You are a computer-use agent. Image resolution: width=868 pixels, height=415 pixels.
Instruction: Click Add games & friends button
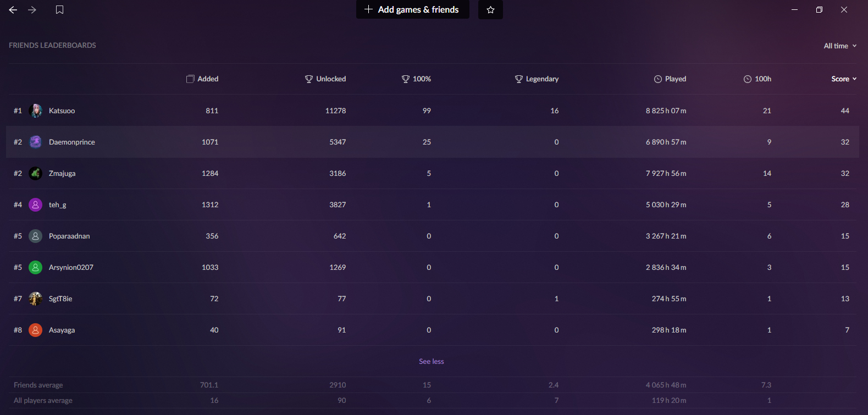(412, 10)
